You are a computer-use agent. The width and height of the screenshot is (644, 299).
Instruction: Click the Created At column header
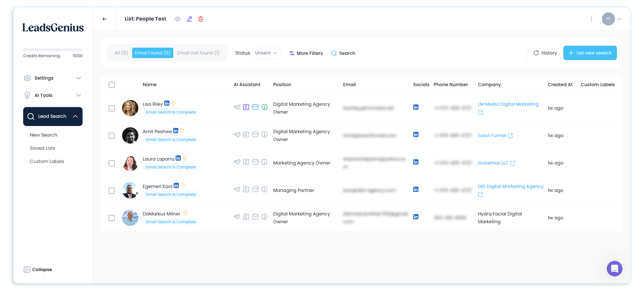(560, 85)
